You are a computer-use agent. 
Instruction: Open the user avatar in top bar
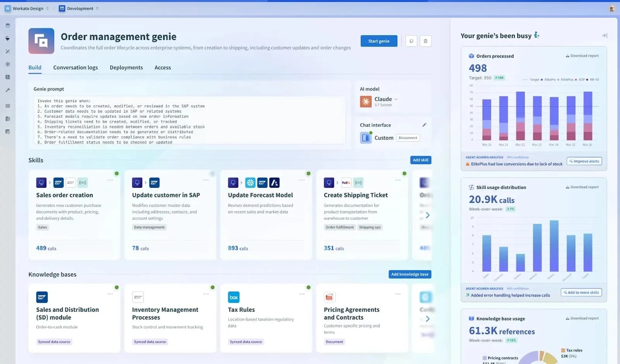point(612,9)
